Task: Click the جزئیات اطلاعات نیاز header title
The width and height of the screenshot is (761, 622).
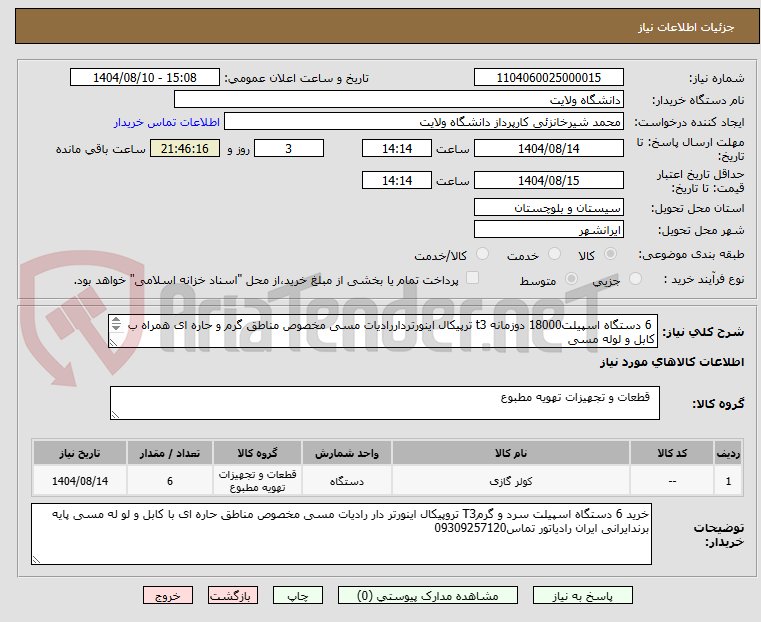Action: coord(685,27)
